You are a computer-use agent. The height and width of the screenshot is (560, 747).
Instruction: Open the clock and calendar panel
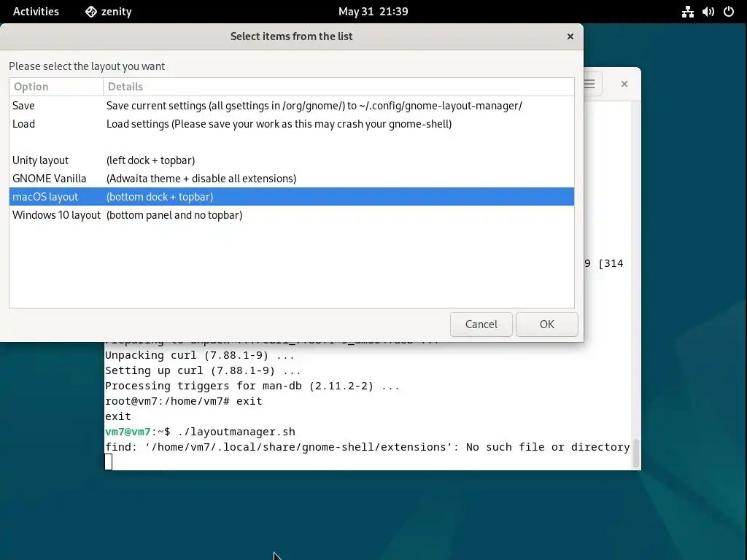[373, 12]
